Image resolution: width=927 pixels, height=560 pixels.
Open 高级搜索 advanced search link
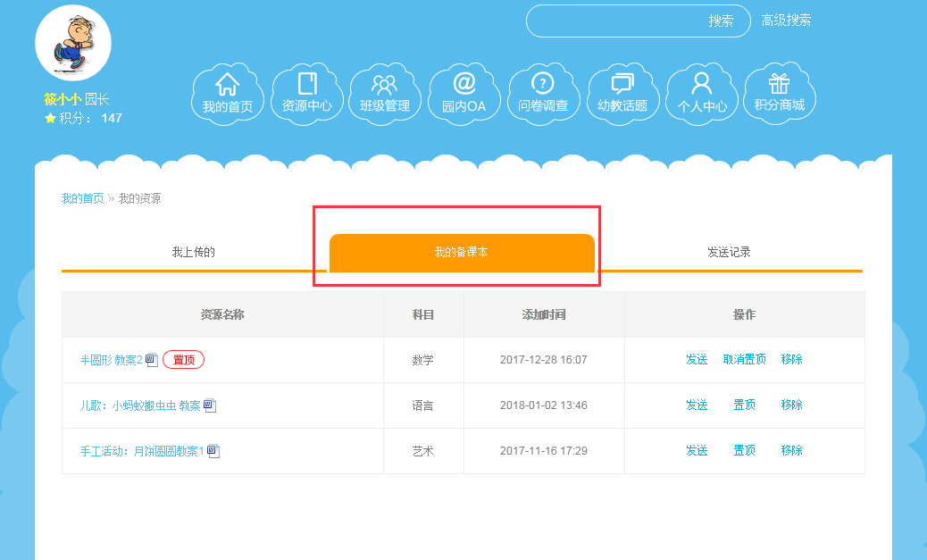tap(786, 21)
